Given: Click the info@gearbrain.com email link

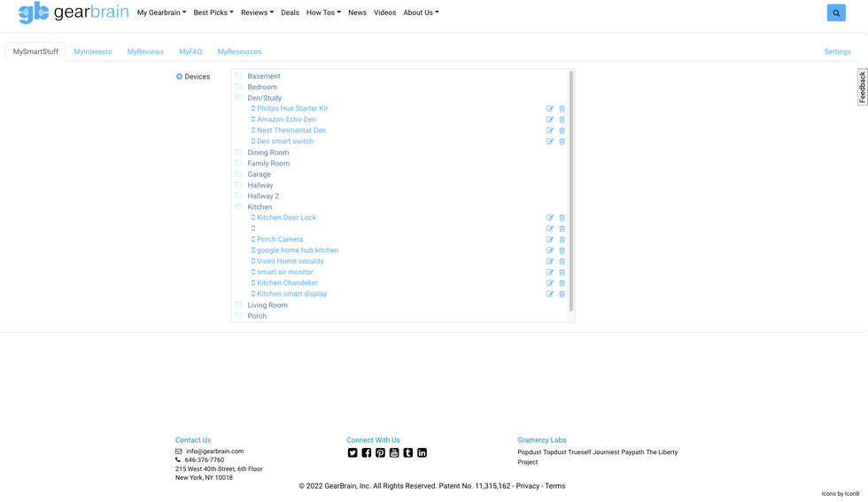Looking at the screenshot, I should [x=214, y=452].
